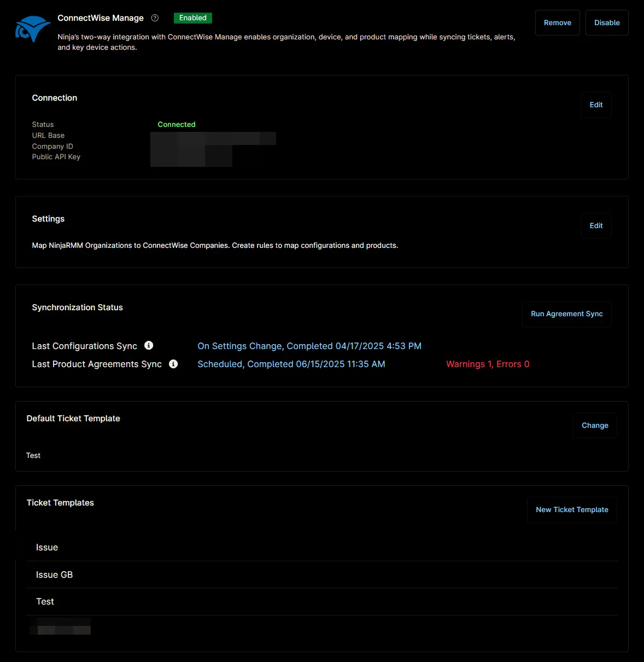Click the ConnectWise Manage owl logo
Image resolution: width=644 pixels, height=662 pixels.
[x=33, y=29]
